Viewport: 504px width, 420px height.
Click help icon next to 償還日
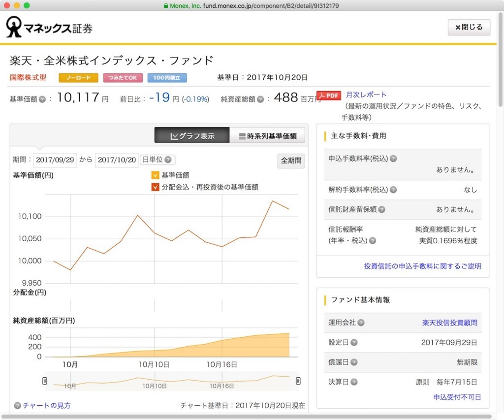354,362
